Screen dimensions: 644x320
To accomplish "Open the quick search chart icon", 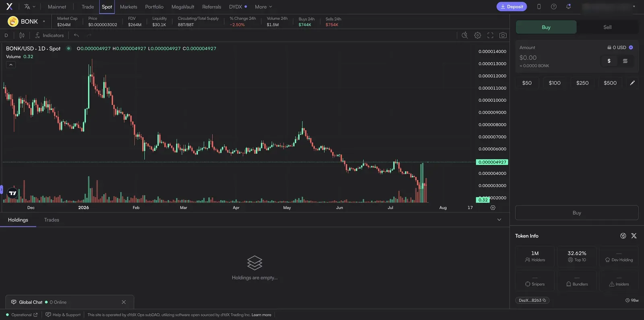I will (464, 35).
